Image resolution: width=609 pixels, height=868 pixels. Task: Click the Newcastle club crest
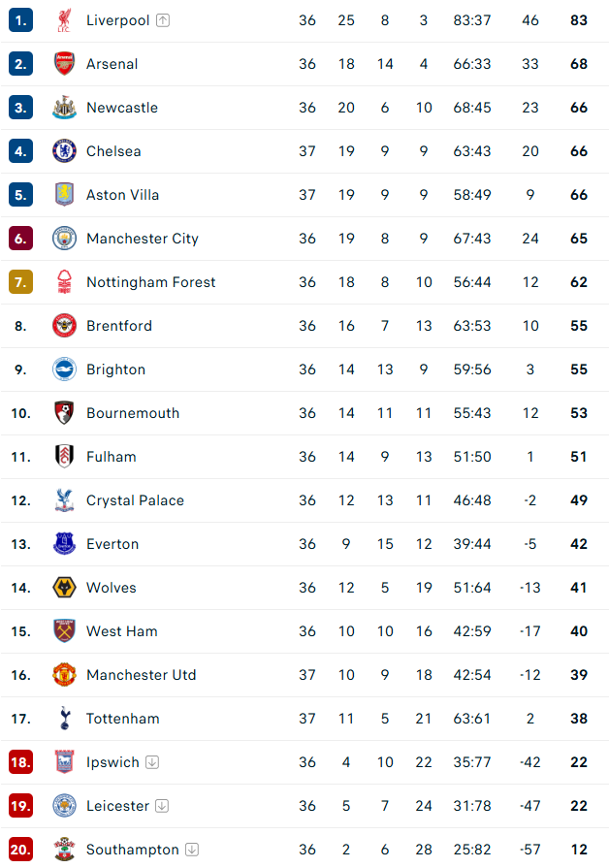point(64,108)
